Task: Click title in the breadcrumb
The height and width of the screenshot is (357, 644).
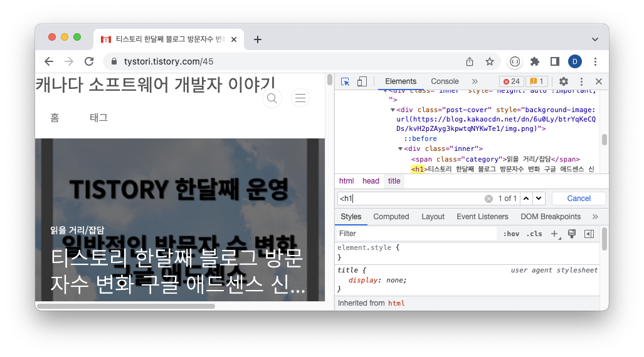Action: [x=394, y=181]
